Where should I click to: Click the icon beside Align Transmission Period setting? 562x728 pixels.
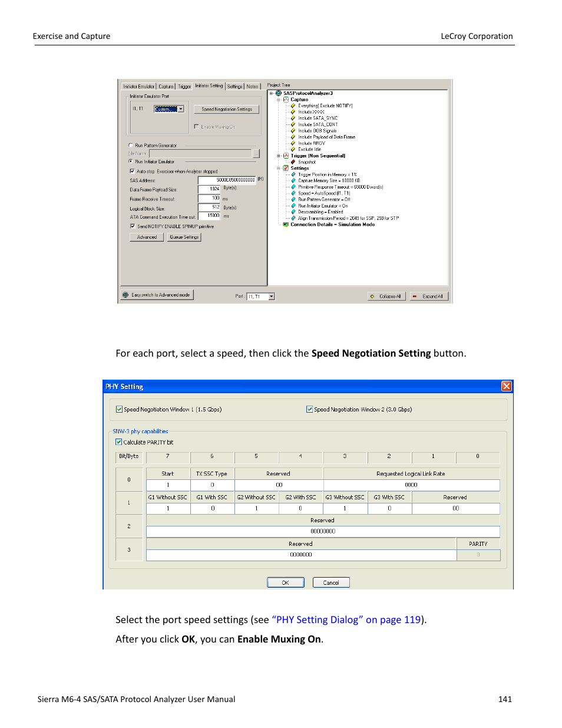(x=293, y=218)
